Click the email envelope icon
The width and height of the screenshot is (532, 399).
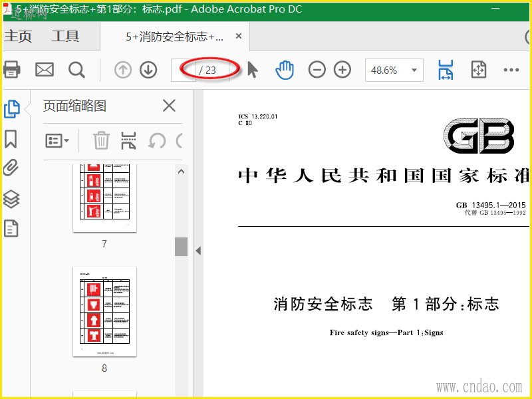click(45, 70)
